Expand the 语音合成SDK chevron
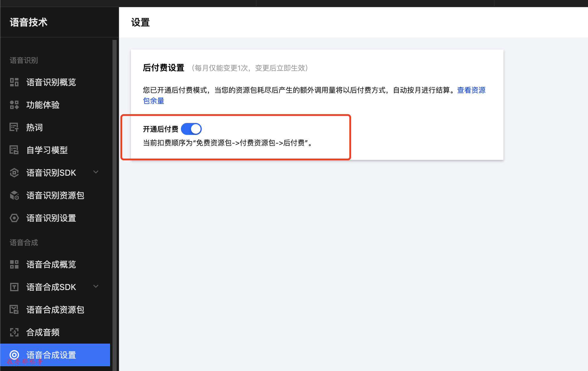Viewport: 588px width, 371px height. pos(96,286)
